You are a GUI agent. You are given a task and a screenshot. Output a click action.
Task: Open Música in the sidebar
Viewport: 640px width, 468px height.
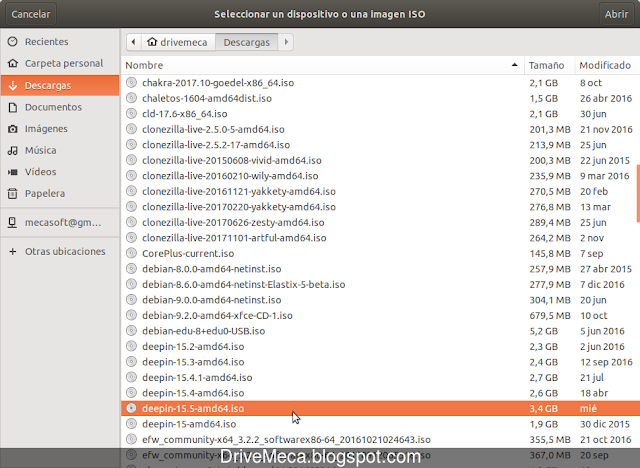click(60, 150)
